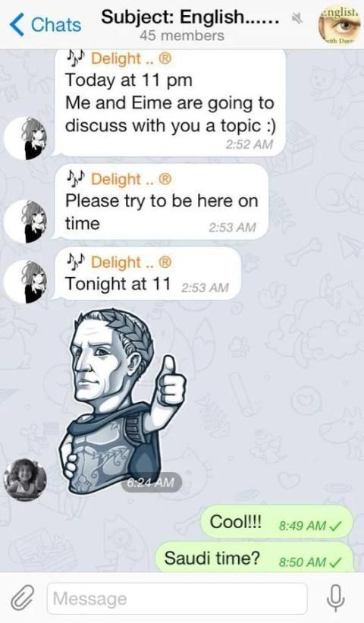
Task: Tap avatar beside 'Tonight at 11' message
Action: (x=25, y=282)
